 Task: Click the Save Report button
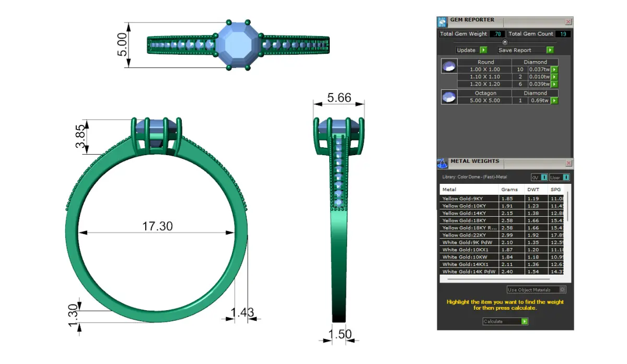[525, 50]
